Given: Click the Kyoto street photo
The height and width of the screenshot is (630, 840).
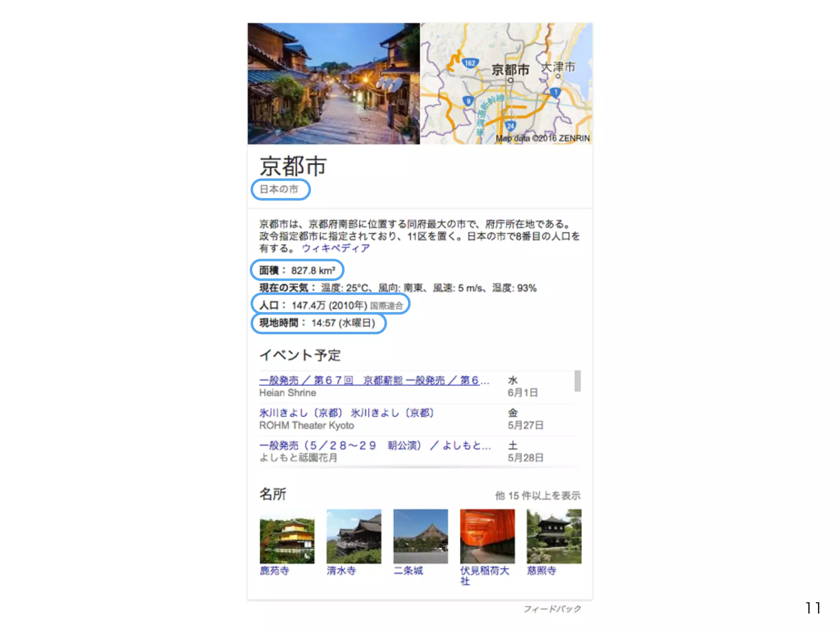Looking at the screenshot, I should point(333,84).
